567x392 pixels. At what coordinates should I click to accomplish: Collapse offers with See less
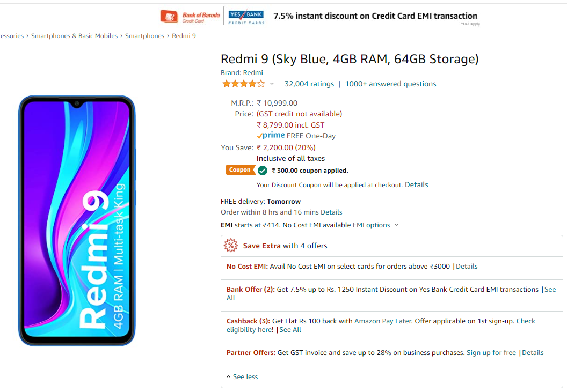(242, 377)
